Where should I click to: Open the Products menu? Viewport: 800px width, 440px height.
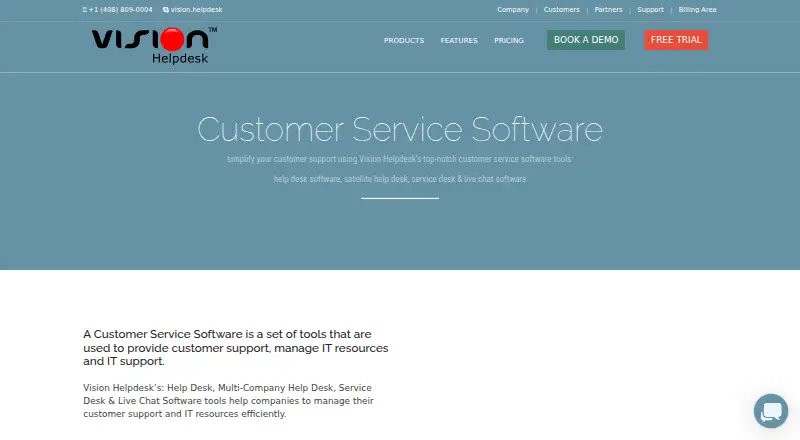404,40
